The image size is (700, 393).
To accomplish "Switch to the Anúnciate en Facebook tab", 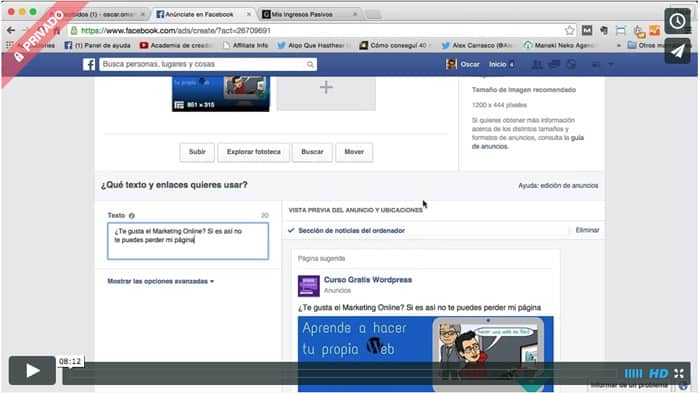I will (199, 14).
